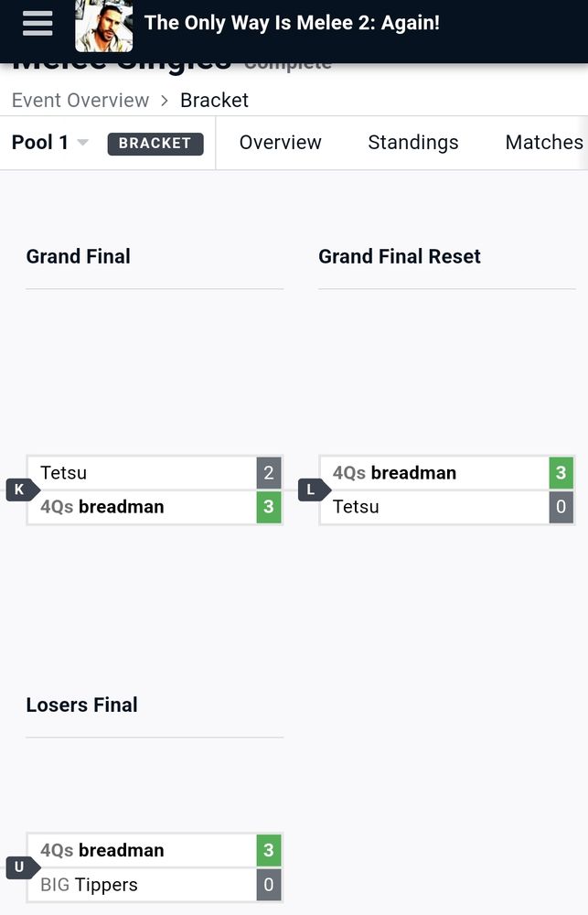Click the K match identifier marker

tap(18, 490)
